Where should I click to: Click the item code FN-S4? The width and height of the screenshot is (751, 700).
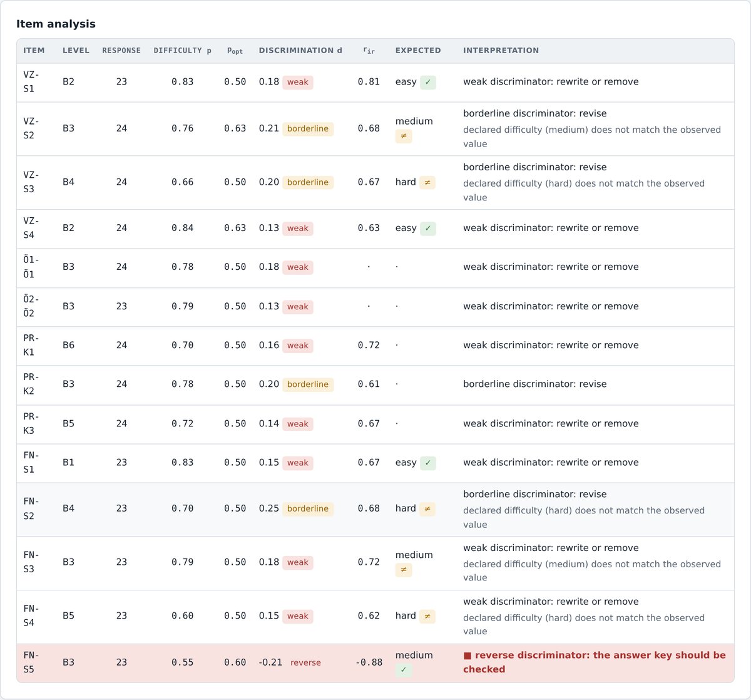click(x=31, y=616)
